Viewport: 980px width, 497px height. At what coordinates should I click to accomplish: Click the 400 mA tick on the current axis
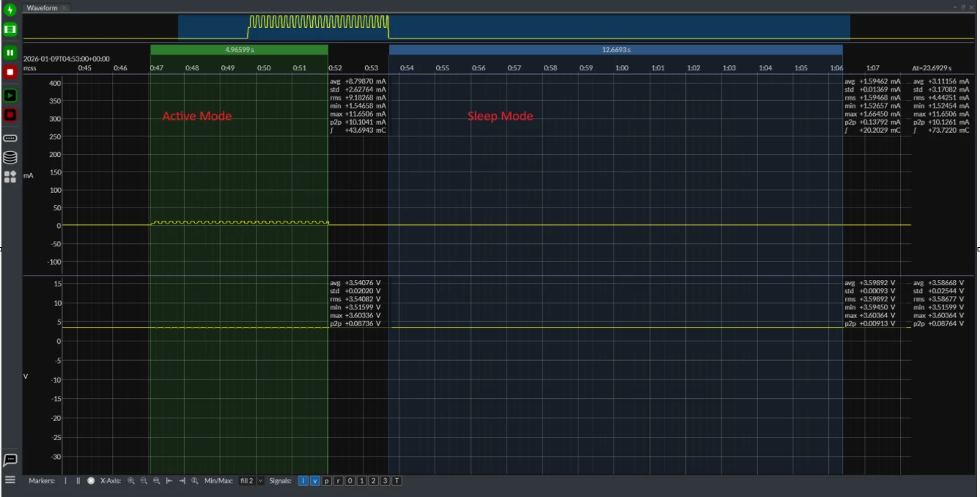tap(54, 83)
